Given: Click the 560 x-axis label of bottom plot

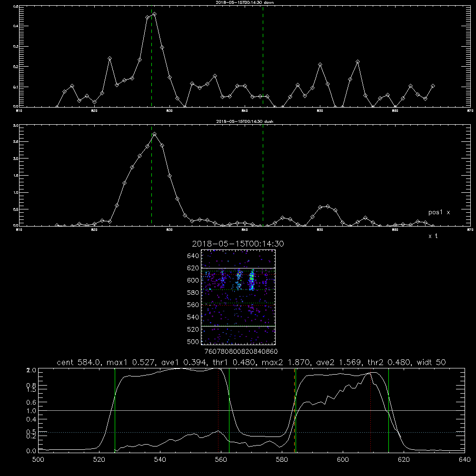Looking at the screenshot, I should 221,460.
